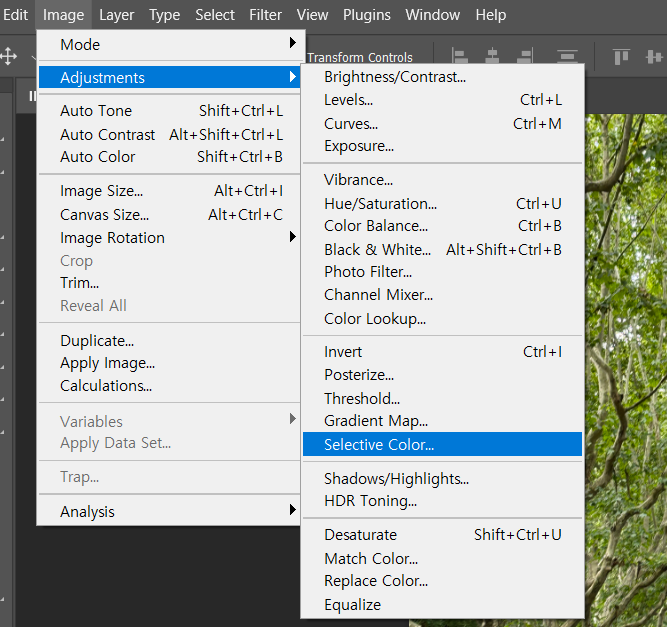Choose Trim command
Viewport: 667px width, 627px height.
pyautogui.click(x=169, y=282)
